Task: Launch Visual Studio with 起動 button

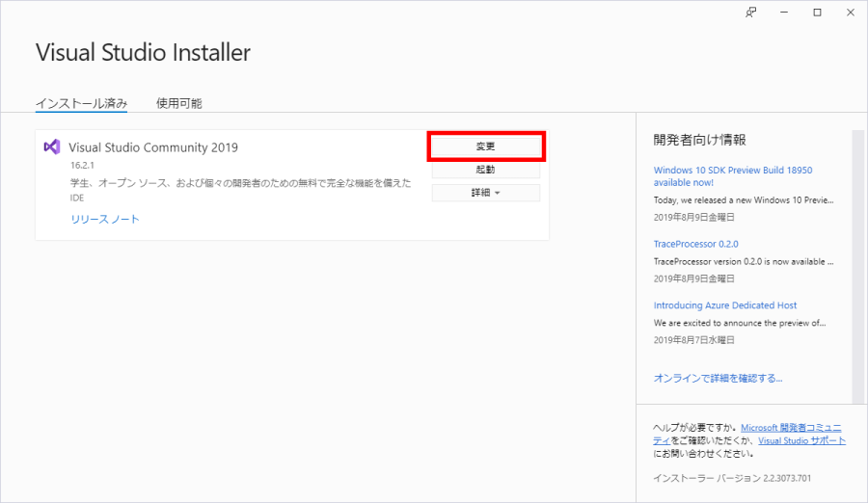Action: (485, 170)
